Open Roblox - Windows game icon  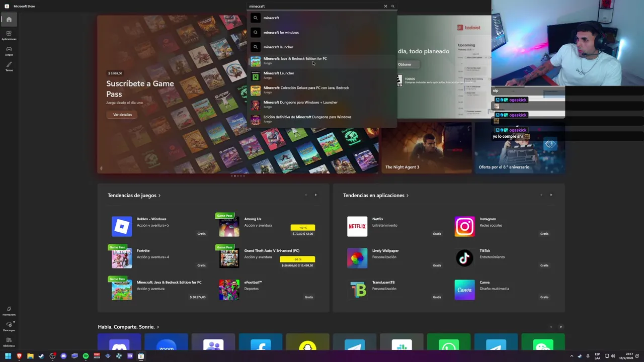(x=122, y=226)
